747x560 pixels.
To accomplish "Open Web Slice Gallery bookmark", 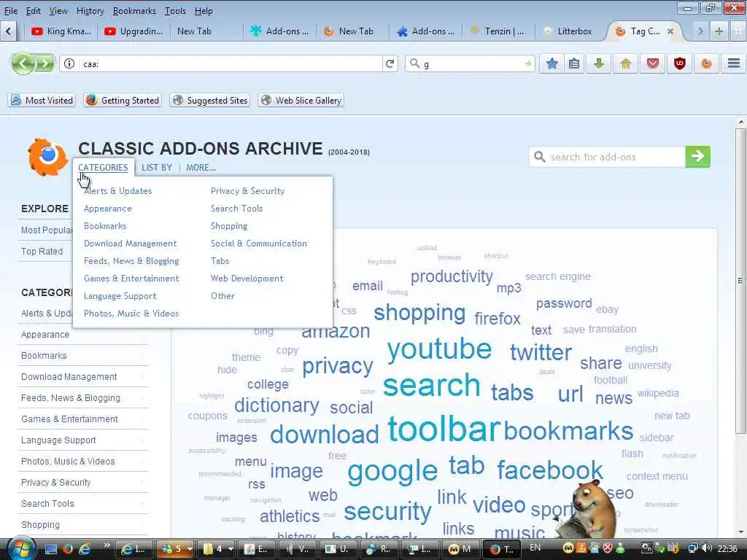I will (x=301, y=100).
